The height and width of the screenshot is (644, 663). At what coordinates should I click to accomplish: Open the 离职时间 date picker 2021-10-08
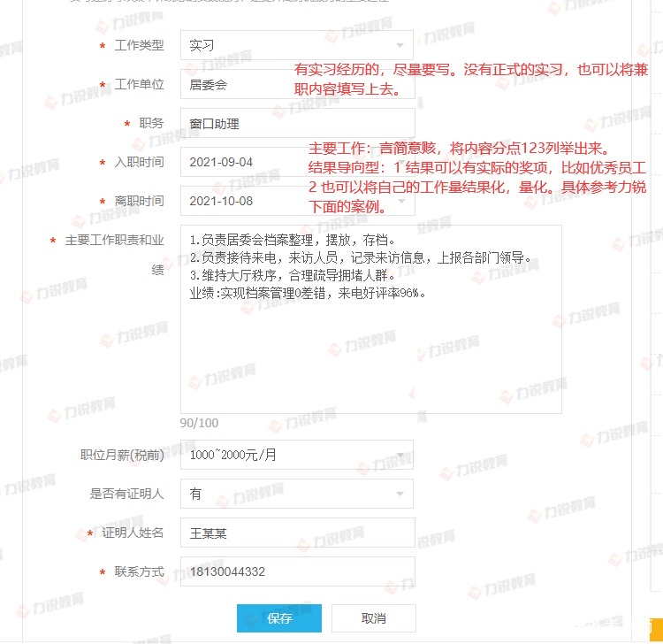(x=298, y=201)
